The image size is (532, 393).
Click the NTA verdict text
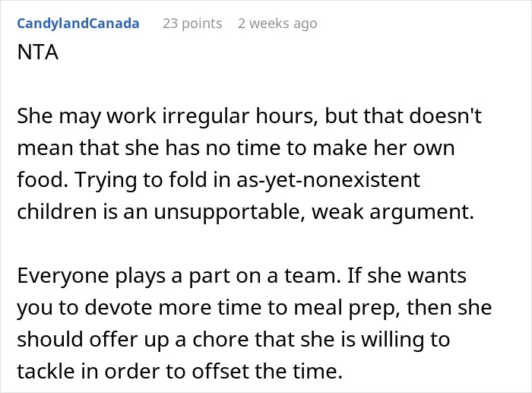pyautogui.click(x=38, y=52)
